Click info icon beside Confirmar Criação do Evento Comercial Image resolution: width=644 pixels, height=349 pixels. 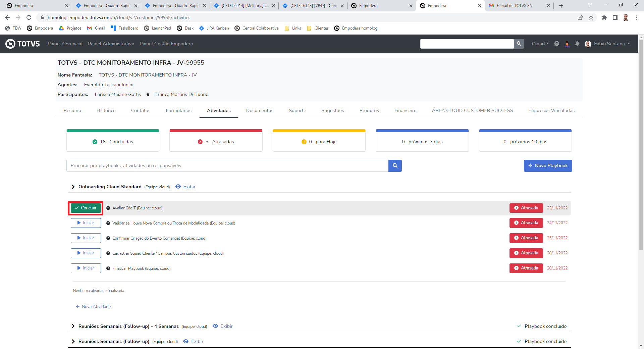click(x=108, y=238)
